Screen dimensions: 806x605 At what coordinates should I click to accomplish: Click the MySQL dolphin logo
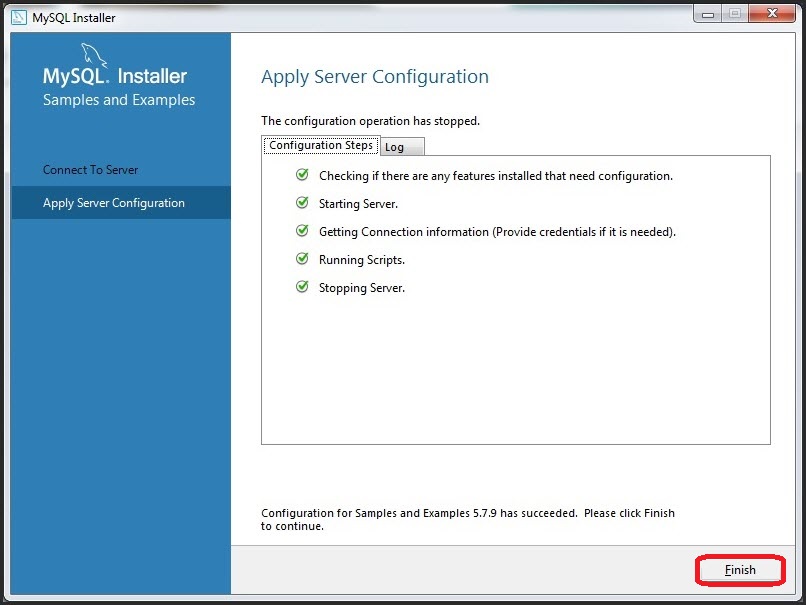point(94,55)
